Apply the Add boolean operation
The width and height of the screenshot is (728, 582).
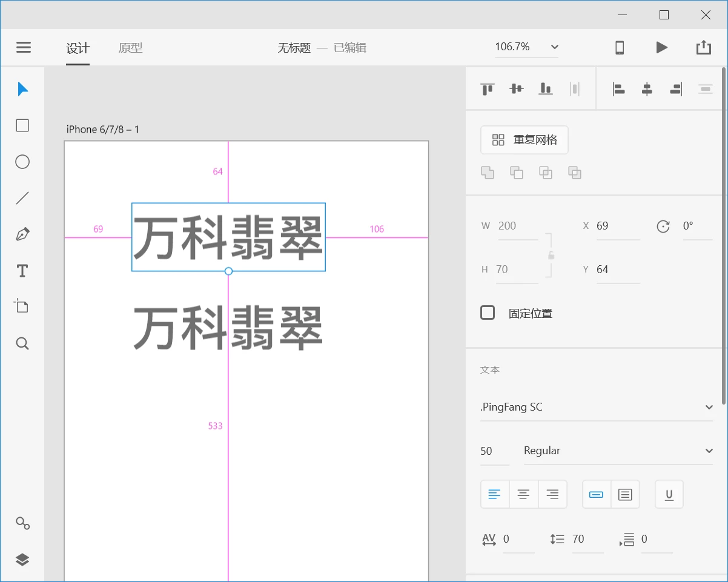488,173
